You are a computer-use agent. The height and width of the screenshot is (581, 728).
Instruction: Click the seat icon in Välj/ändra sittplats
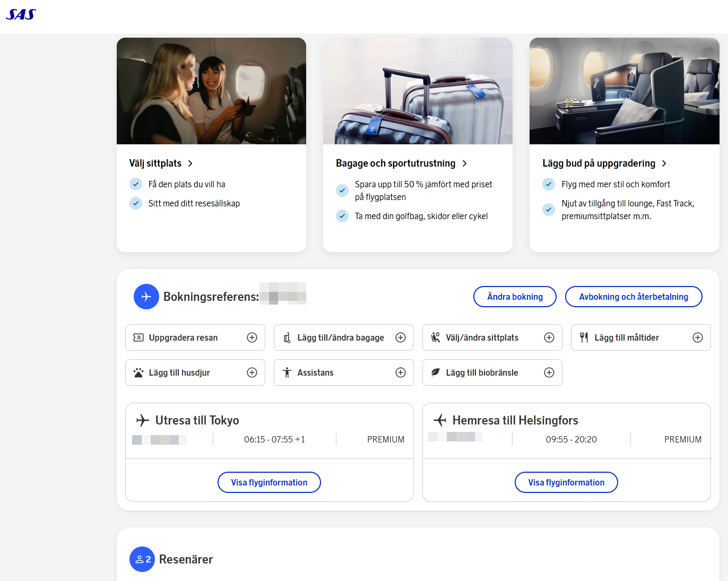[436, 337]
